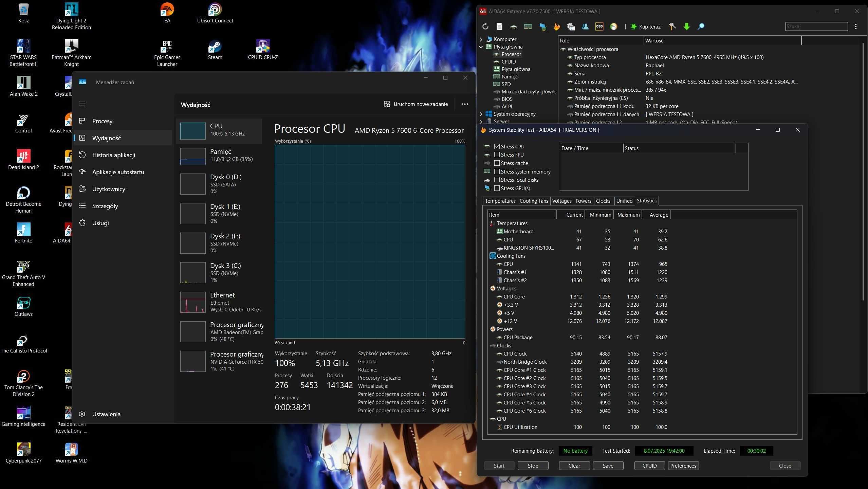Open the report page icon in AIDA64 toolbar
868x489 pixels.
point(499,26)
